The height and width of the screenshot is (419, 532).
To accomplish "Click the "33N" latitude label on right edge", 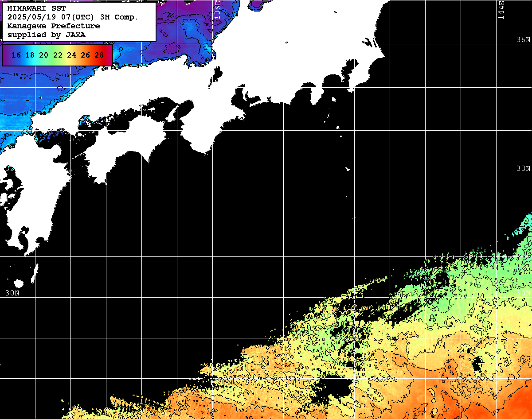I will [x=523, y=169].
